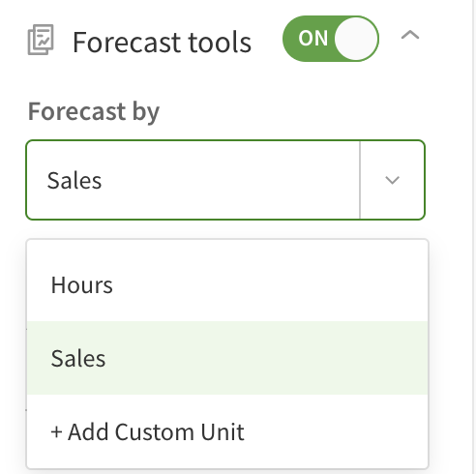Select Hours from the dropdown list

coord(227,285)
